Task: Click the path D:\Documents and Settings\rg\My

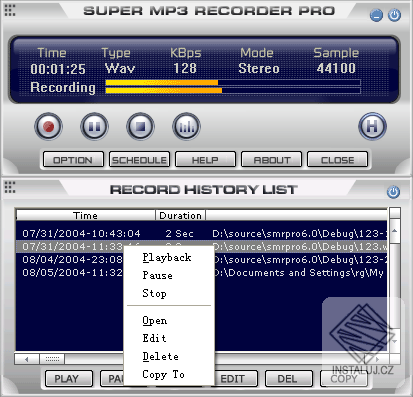Action: (299, 273)
